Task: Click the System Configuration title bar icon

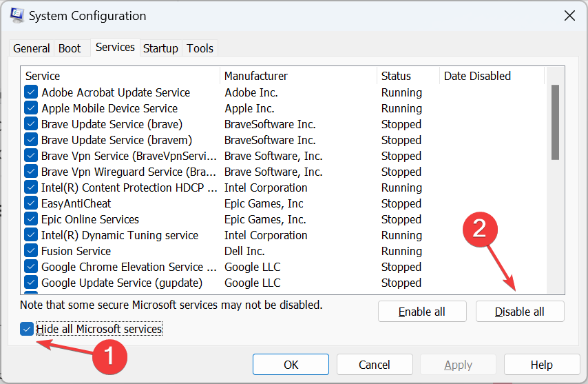Action: (x=18, y=15)
